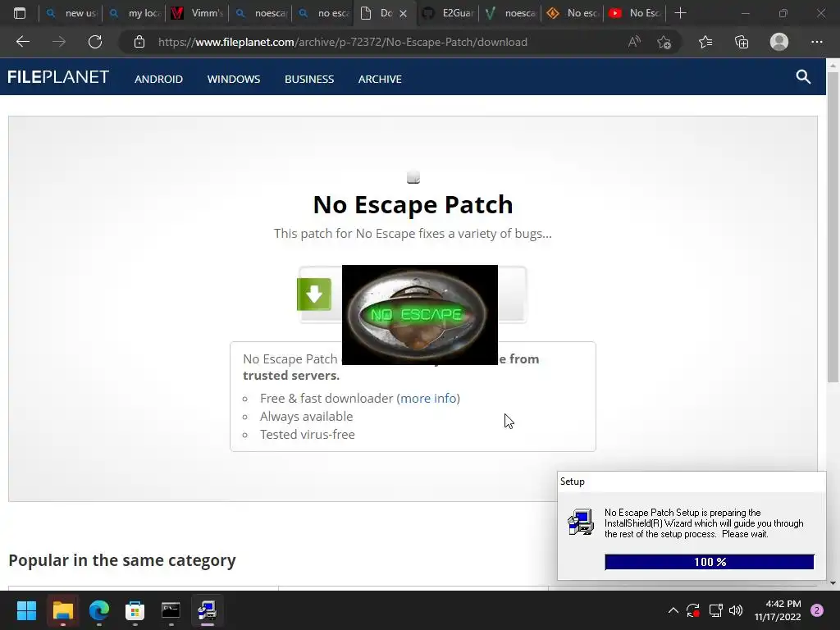Close the current Download tab
This screenshot has height=630, width=840.
tap(404, 13)
